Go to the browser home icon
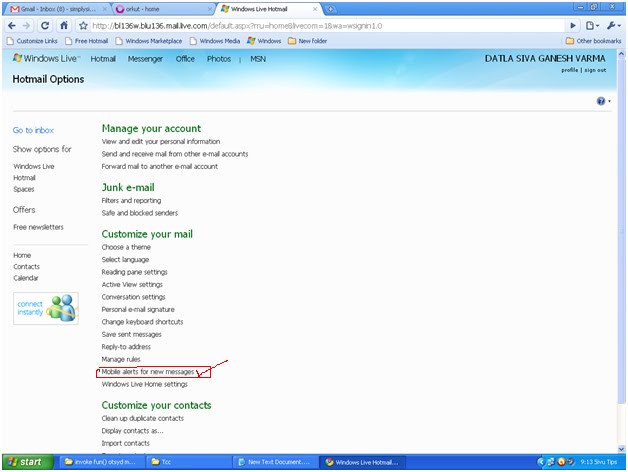628x472 pixels. [x=64, y=26]
